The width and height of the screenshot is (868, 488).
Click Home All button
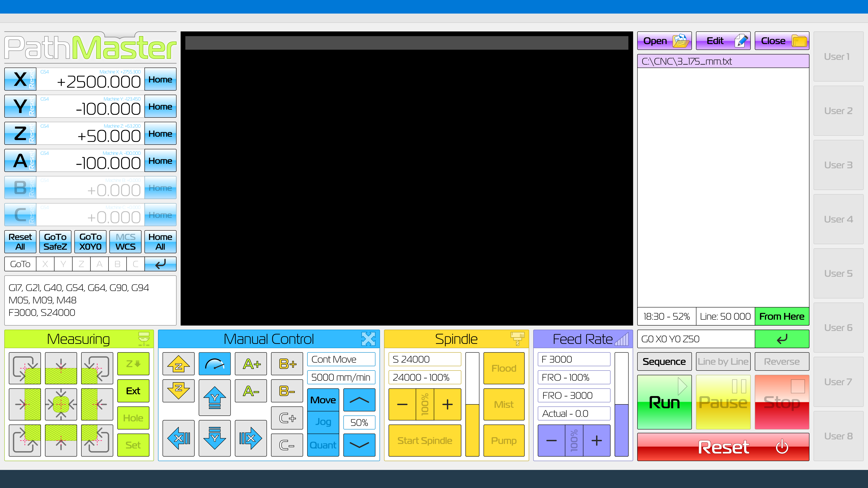tap(160, 242)
